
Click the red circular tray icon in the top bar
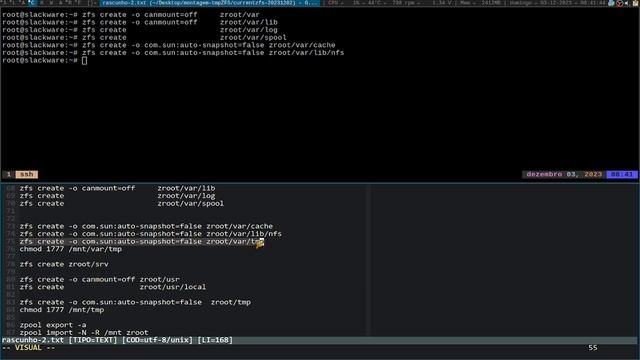coord(620,3)
